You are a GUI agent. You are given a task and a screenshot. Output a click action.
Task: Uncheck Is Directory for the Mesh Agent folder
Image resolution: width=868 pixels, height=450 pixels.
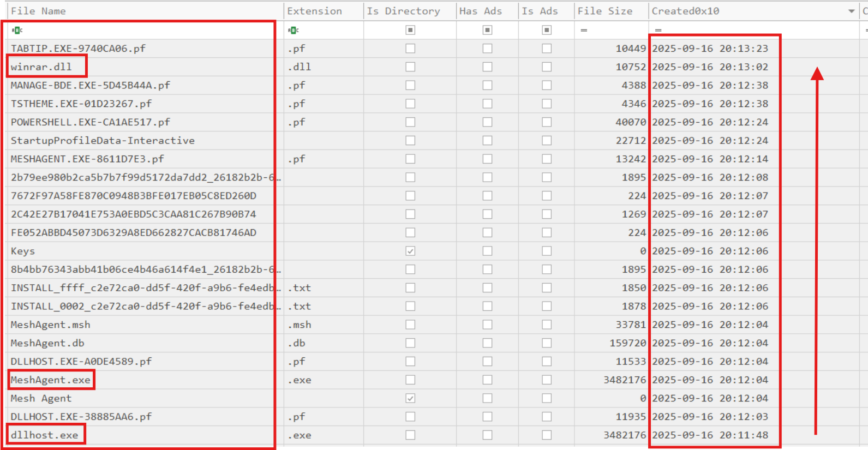(410, 398)
